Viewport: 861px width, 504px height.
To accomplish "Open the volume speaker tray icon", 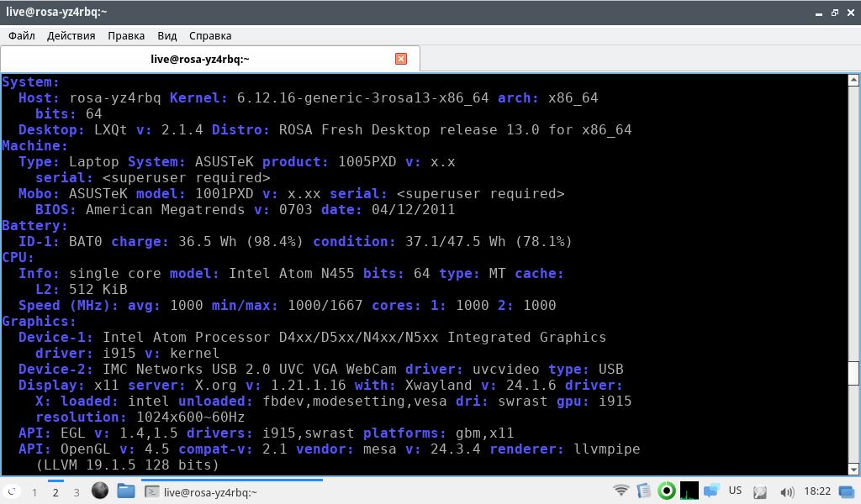I will tap(787, 492).
